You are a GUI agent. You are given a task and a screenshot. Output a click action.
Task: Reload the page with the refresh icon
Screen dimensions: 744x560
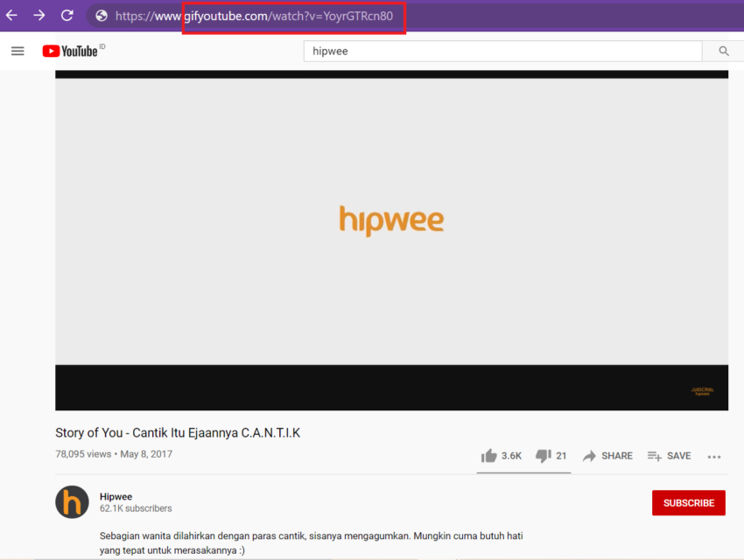coord(67,15)
